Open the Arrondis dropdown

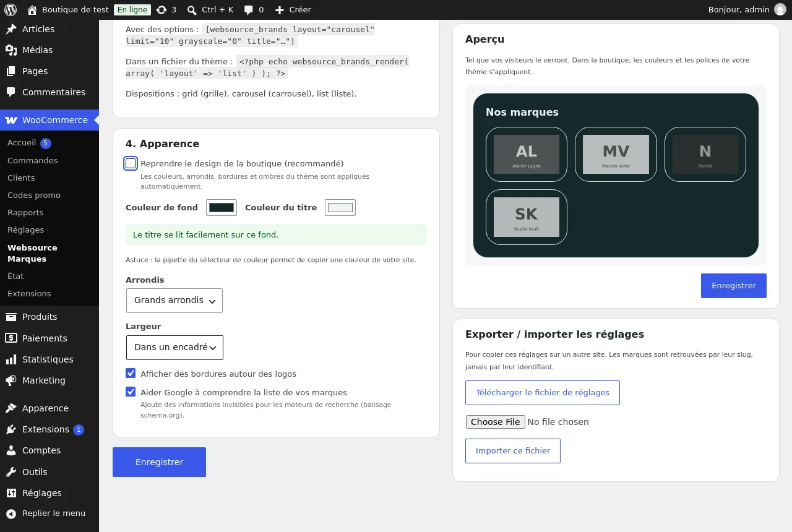click(x=174, y=301)
